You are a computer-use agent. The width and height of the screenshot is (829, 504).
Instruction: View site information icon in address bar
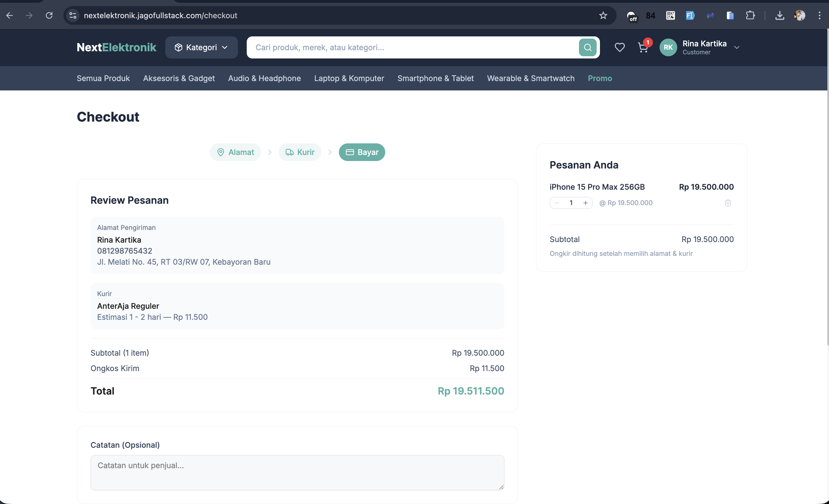pyautogui.click(x=73, y=15)
